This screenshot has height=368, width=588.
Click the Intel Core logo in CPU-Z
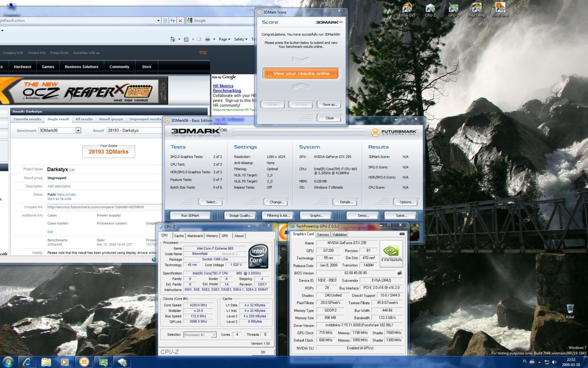pyautogui.click(x=258, y=256)
